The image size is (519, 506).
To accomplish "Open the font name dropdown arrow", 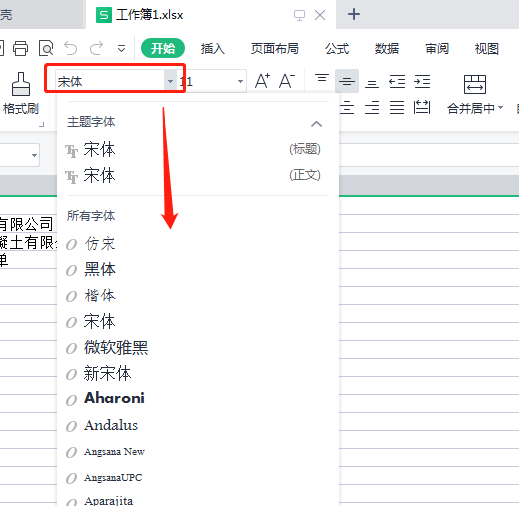I will [x=170, y=81].
